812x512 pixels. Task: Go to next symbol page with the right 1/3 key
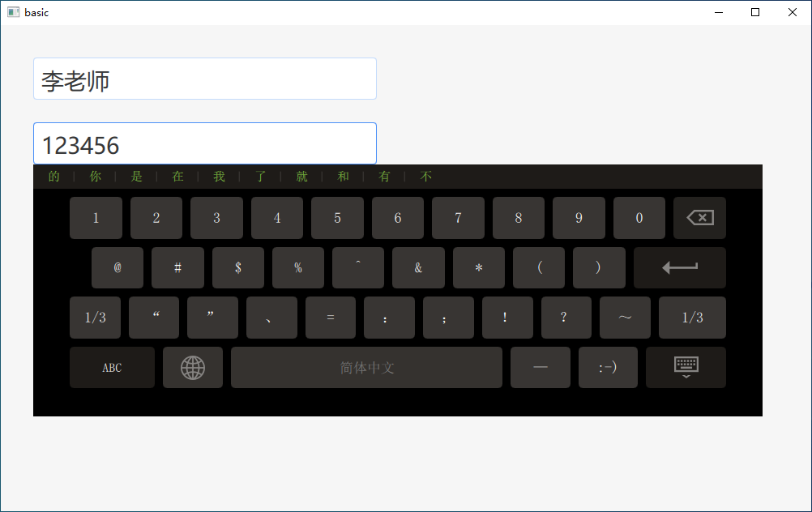[692, 318]
